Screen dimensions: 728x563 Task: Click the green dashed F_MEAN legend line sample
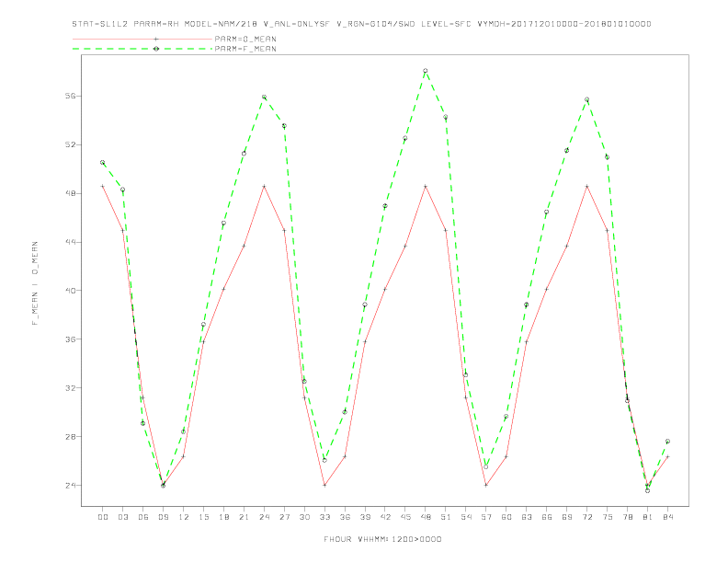pyautogui.click(x=142, y=49)
